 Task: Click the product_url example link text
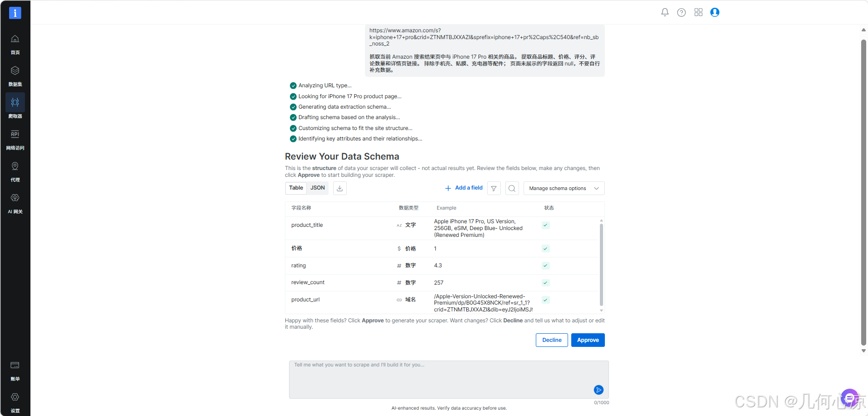483,303
